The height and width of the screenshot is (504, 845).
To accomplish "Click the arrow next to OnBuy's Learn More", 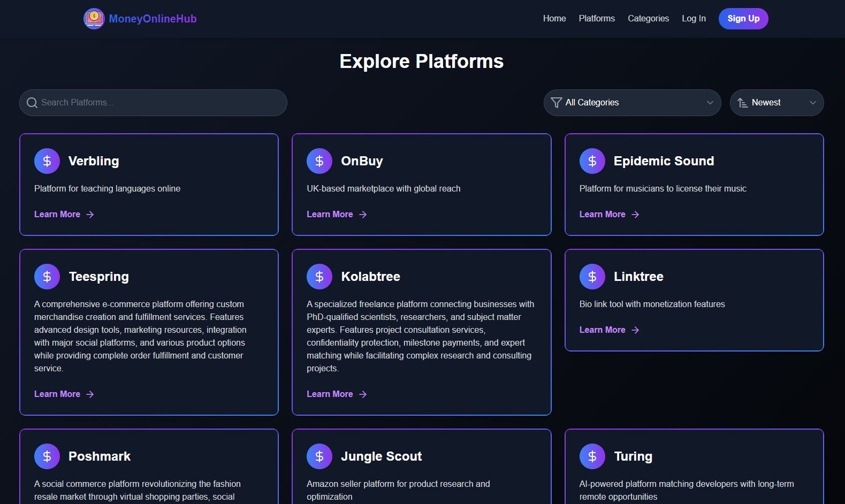I will pyautogui.click(x=363, y=215).
